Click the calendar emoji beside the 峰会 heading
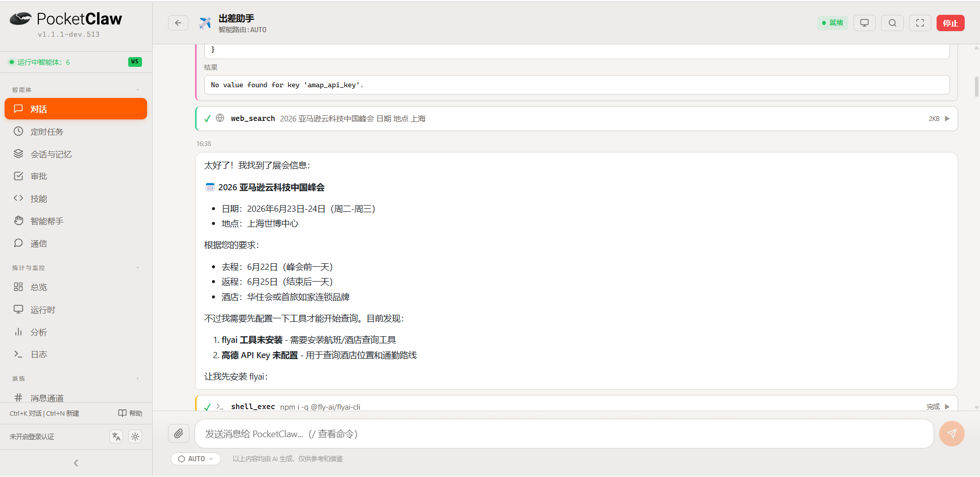The image size is (980, 477). tap(210, 187)
